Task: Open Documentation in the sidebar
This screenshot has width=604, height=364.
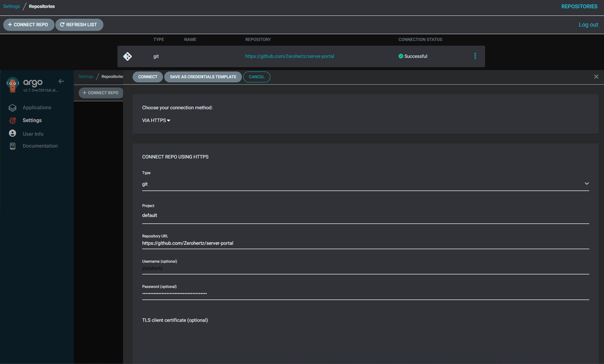Action: 40,146
